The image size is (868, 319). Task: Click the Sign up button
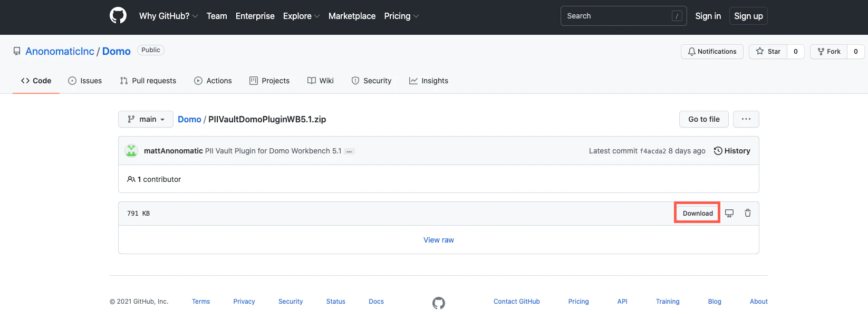click(748, 16)
